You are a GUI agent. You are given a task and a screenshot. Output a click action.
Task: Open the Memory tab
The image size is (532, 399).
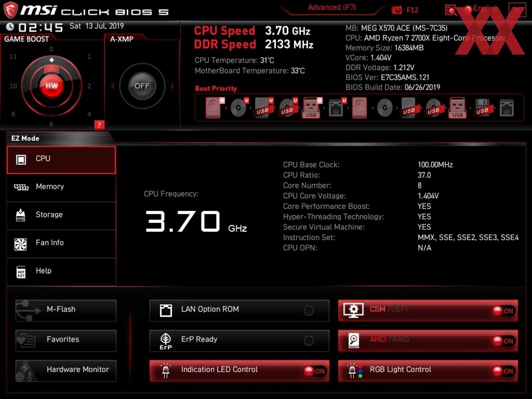pos(61,188)
